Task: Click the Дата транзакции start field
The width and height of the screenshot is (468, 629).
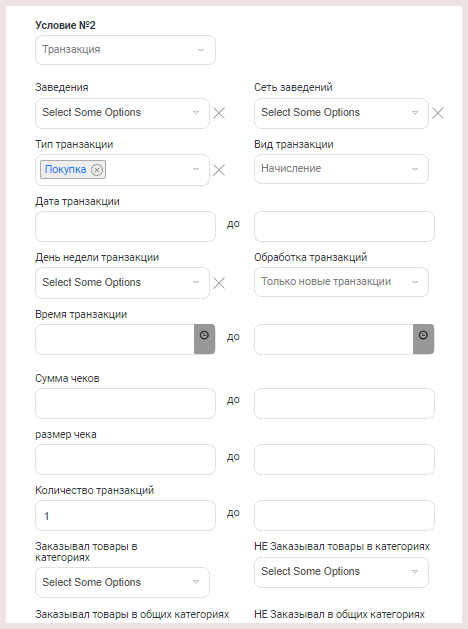Action: [x=125, y=227]
